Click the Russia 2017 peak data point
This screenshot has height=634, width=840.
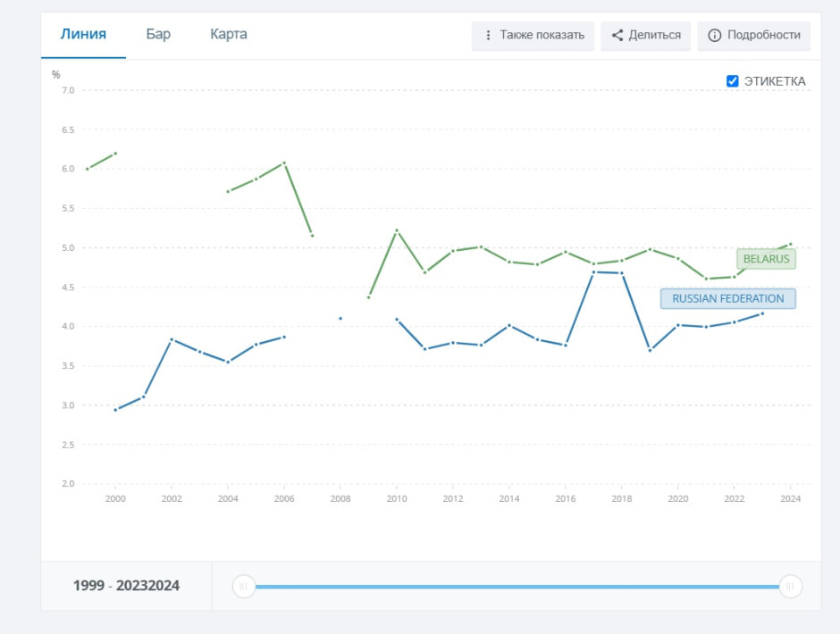pyautogui.click(x=593, y=272)
